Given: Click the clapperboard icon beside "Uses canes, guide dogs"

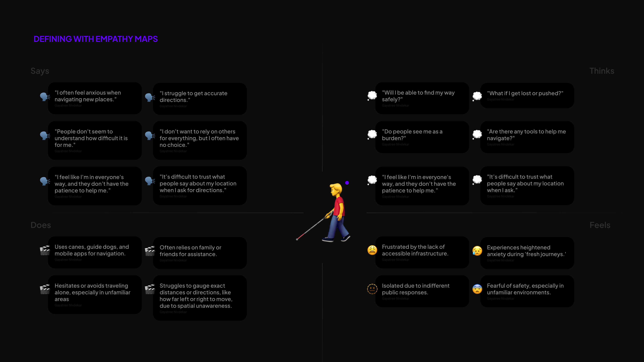Looking at the screenshot, I should pos(45,251).
